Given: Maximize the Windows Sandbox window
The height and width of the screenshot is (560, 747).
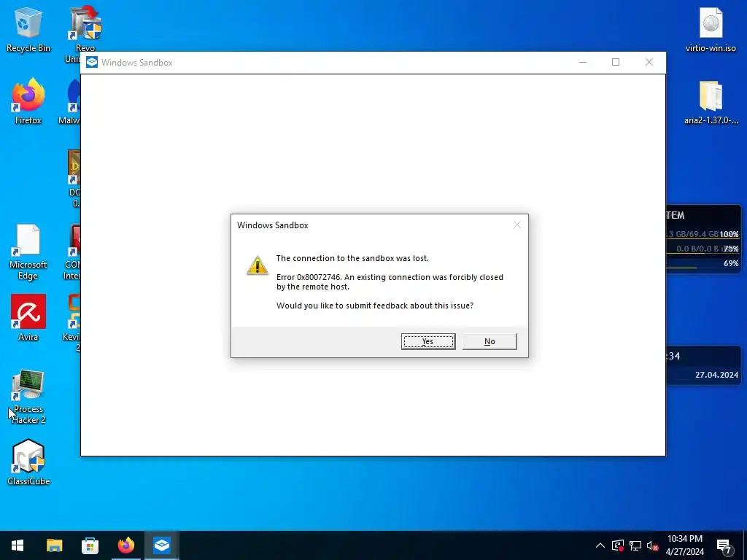Looking at the screenshot, I should pyautogui.click(x=616, y=63).
